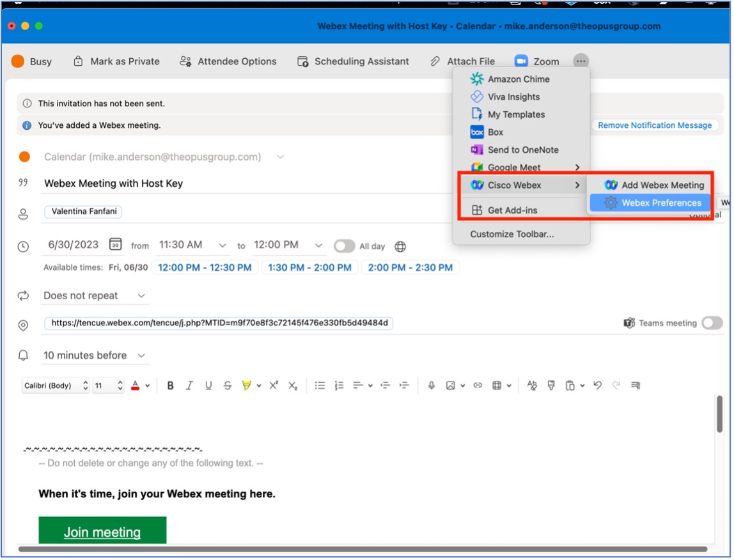Set status with Busy button
Screen dimensions: 734x560
pos(32,61)
